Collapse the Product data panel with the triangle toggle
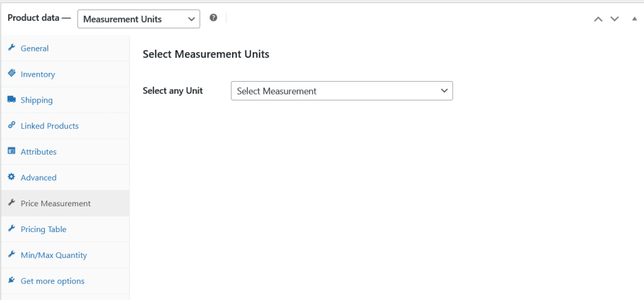Image resolution: width=644 pixels, height=300 pixels. pos(634,19)
